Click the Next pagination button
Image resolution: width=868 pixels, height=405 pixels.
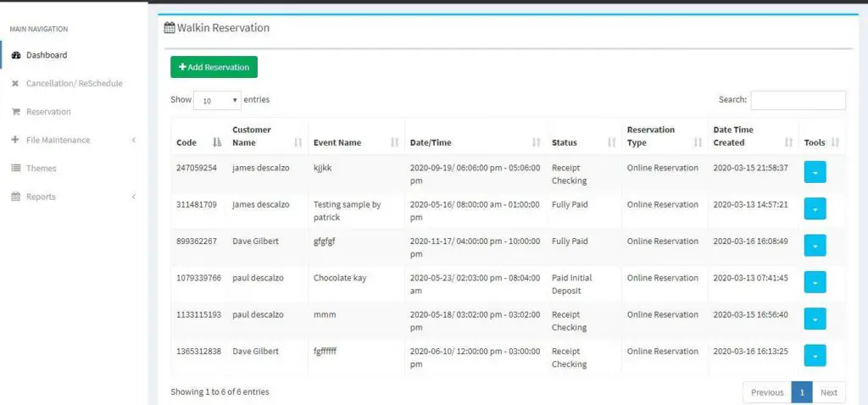pyautogui.click(x=828, y=392)
